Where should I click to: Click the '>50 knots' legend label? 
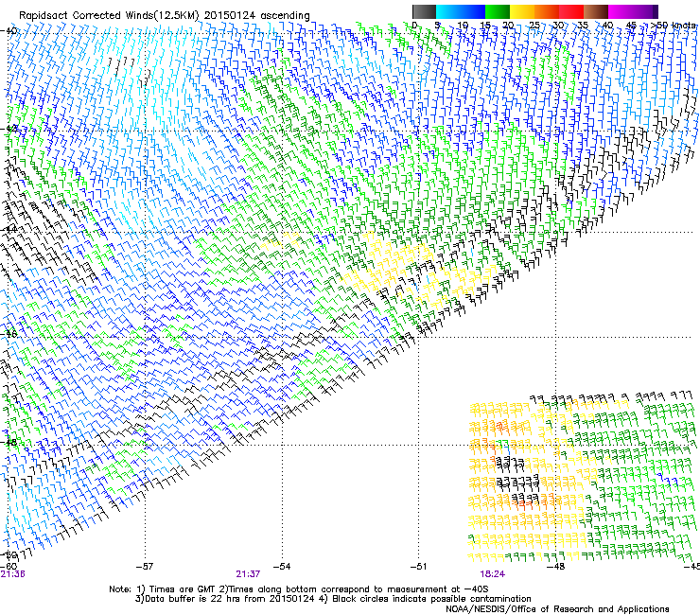(x=674, y=26)
